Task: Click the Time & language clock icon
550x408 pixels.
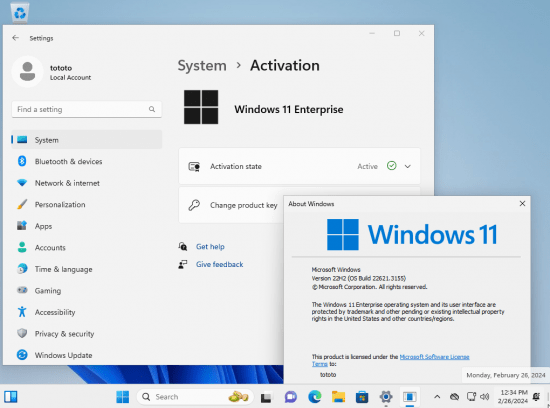Action: pyautogui.click(x=22, y=269)
